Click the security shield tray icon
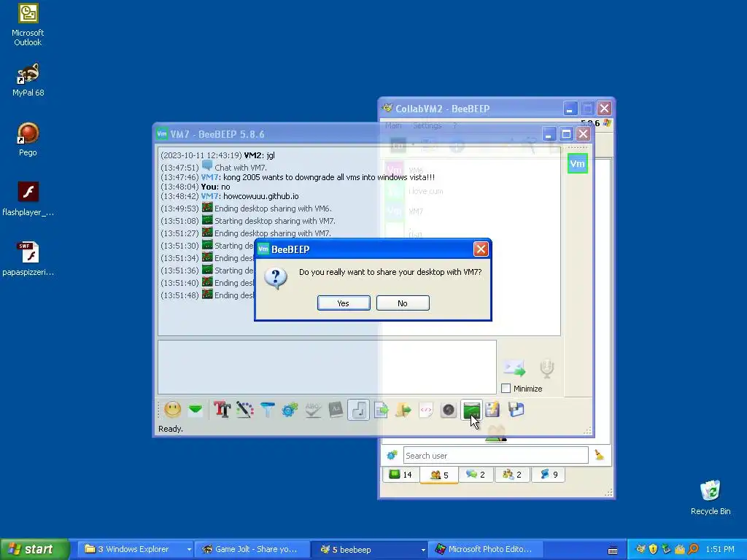The height and width of the screenshot is (560, 747). click(653, 549)
